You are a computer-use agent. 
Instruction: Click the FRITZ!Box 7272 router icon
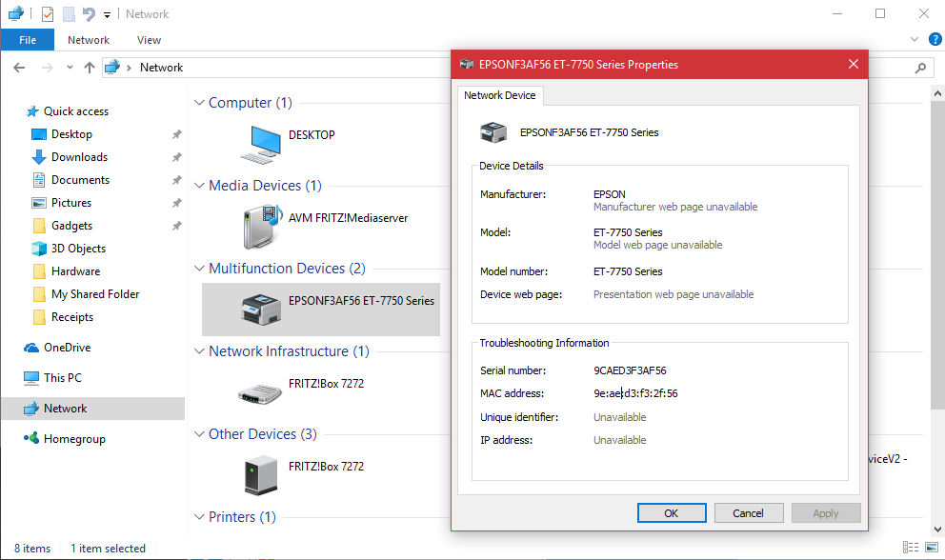coord(260,391)
